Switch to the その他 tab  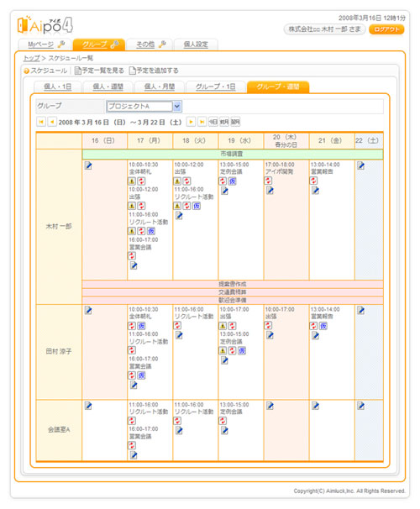150,45
